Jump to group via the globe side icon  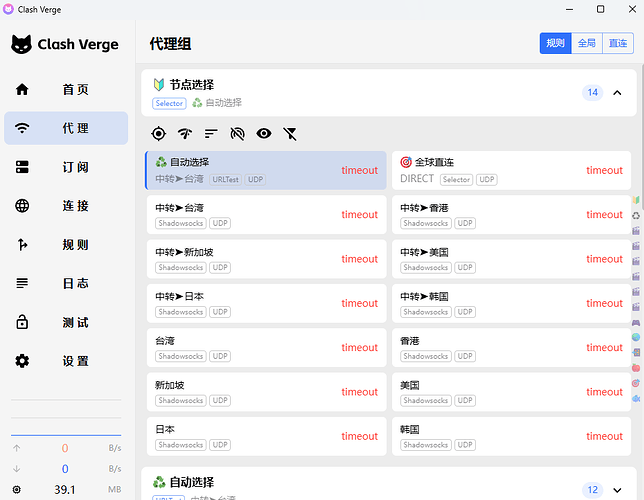[636, 337]
